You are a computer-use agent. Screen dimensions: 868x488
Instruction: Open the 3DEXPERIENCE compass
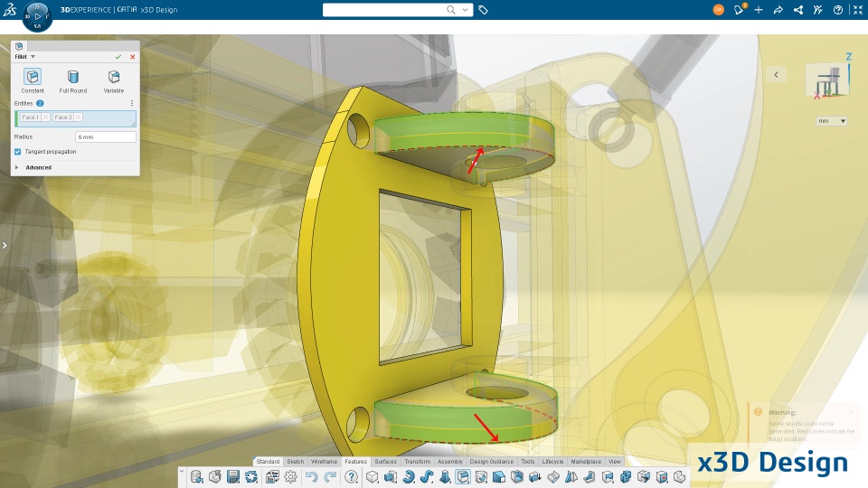(37, 16)
